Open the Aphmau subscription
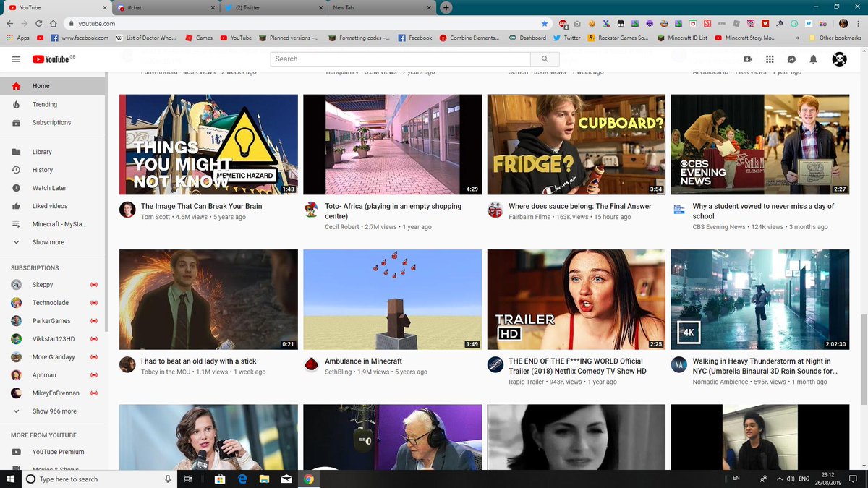Screen dimensions: 868x488 tap(53, 375)
